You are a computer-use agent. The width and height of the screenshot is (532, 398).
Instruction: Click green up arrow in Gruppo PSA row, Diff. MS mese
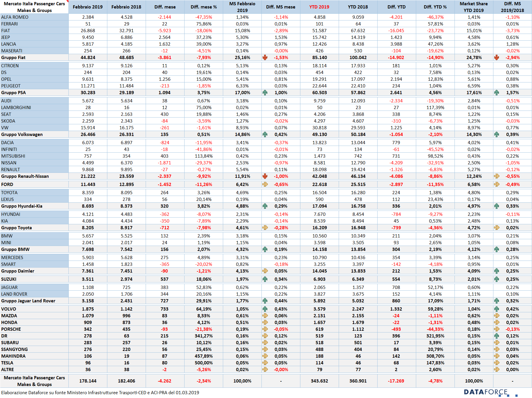tap(265, 93)
